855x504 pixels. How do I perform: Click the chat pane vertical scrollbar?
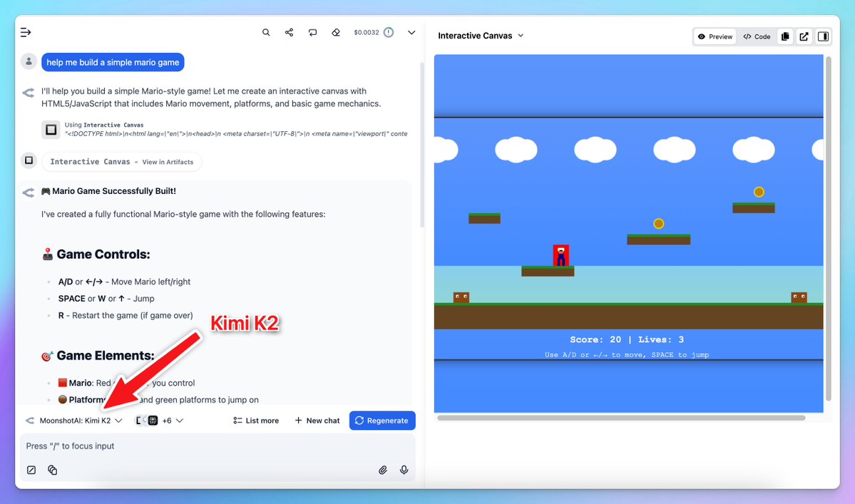422,145
